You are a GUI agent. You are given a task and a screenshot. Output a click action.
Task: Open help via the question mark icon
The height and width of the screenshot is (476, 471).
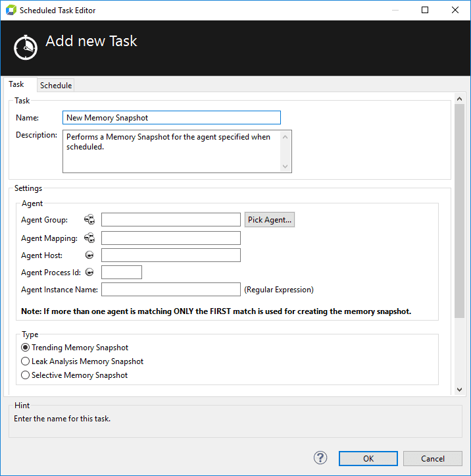320,458
